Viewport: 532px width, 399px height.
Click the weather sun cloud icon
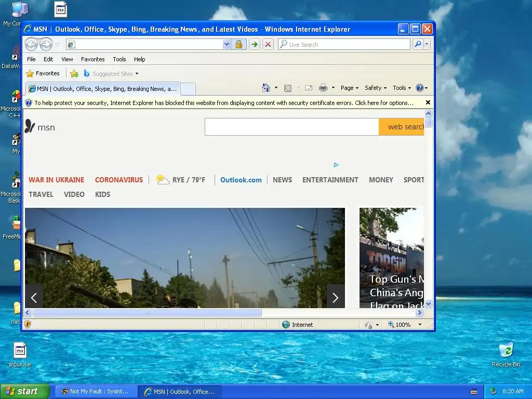pos(162,179)
